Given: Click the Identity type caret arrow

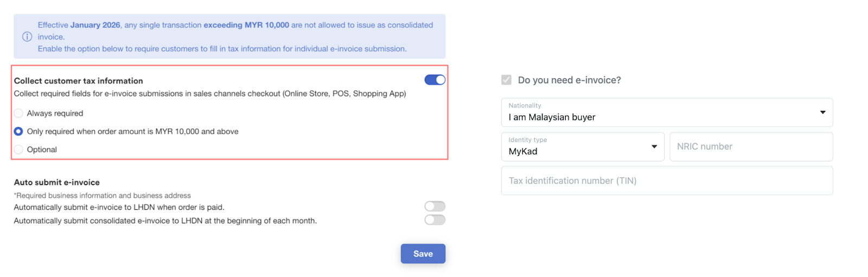Looking at the screenshot, I should tap(654, 147).
